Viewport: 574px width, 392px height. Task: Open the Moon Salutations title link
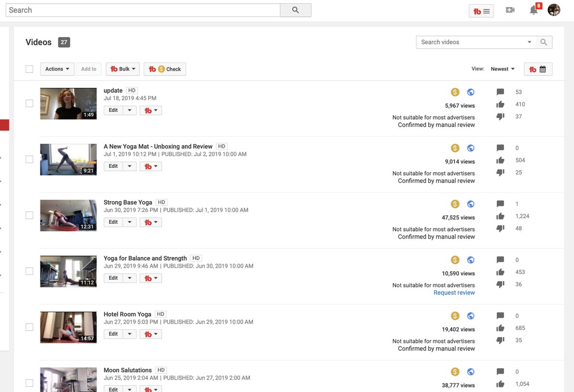(x=128, y=370)
